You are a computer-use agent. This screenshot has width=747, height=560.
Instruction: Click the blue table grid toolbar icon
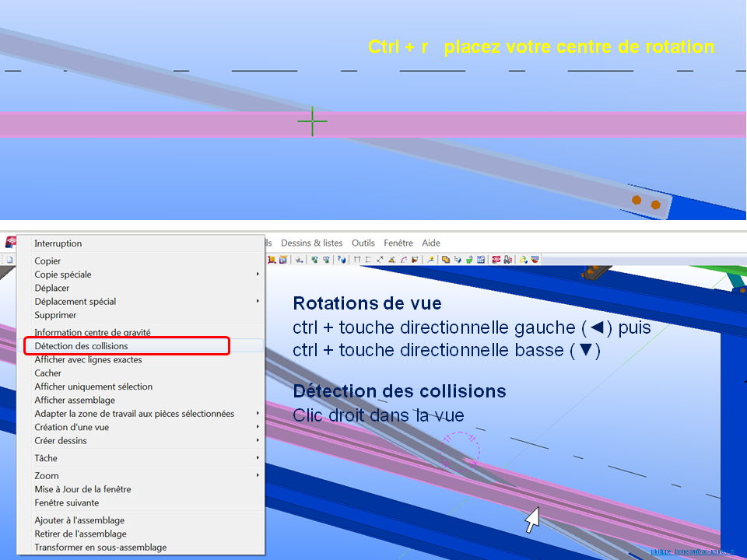481,260
